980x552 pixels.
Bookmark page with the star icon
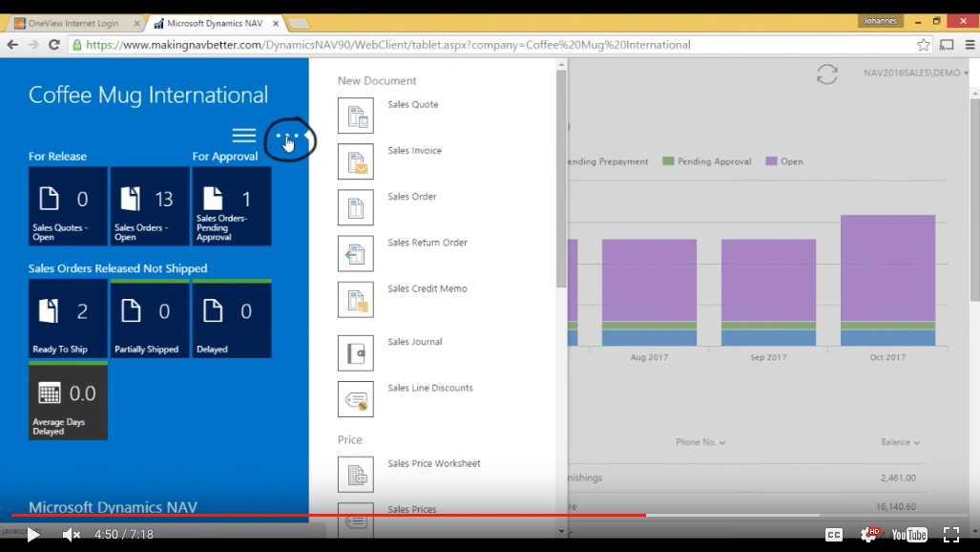(923, 45)
